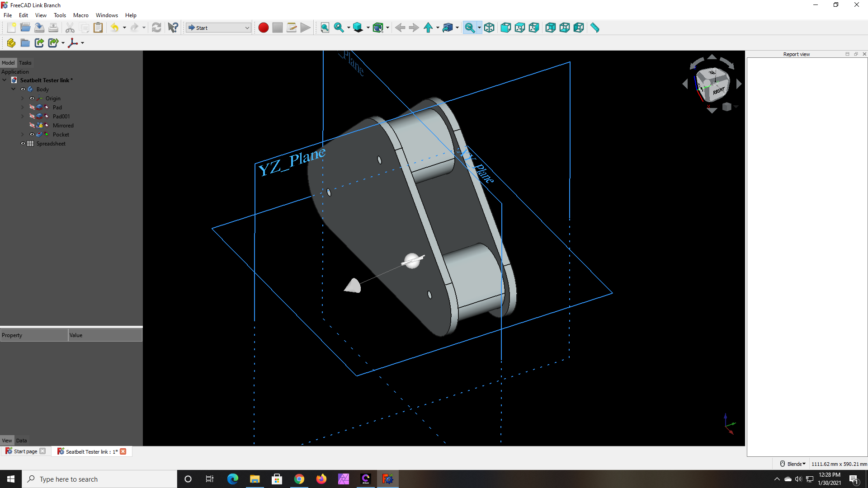Image resolution: width=868 pixels, height=488 pixels.
Task: Select the What's This help icon
Action: click(x=172, y=28)
